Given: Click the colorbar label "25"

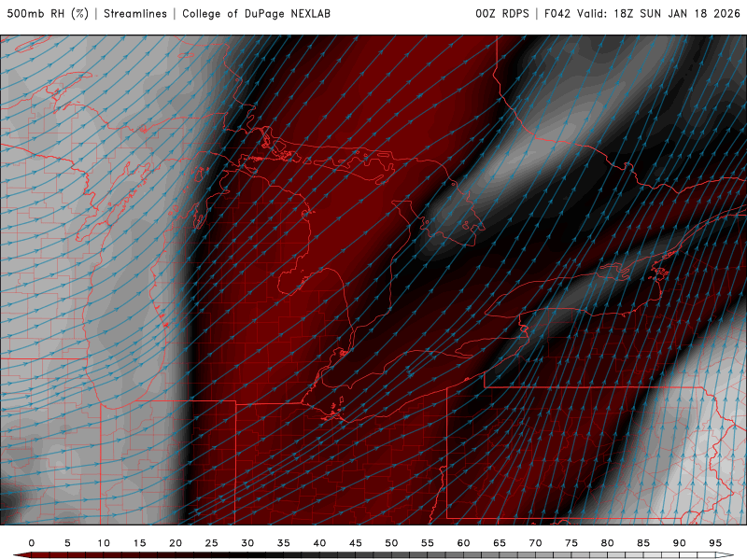Looking at the screenshot, I should point(212,543).
